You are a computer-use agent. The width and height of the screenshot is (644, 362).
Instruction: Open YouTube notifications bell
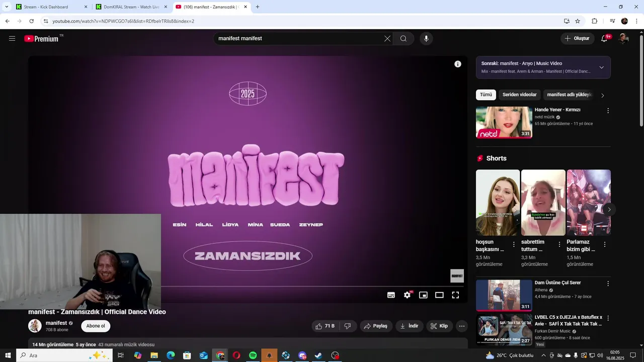coord(605,38)
